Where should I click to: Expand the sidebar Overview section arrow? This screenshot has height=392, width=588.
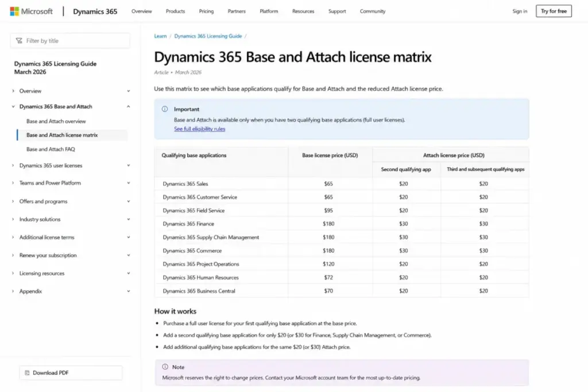(13, 91)
